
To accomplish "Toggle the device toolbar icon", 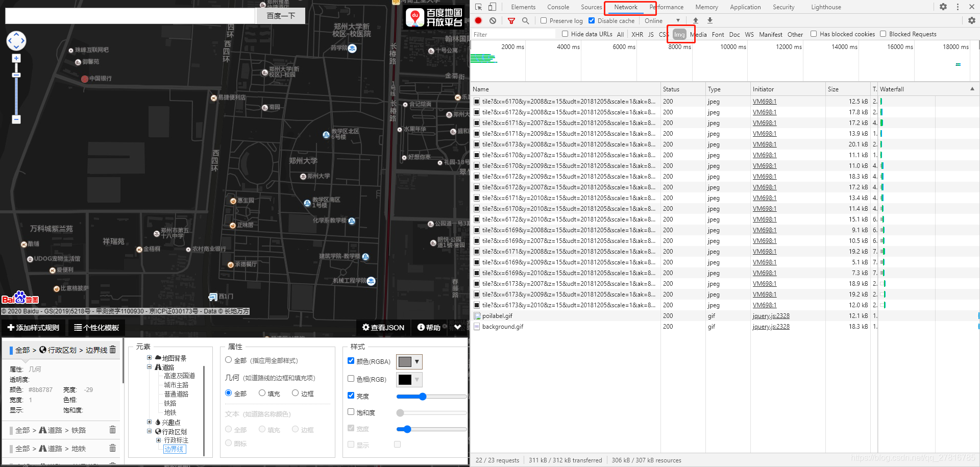I will tap(492, 7).
